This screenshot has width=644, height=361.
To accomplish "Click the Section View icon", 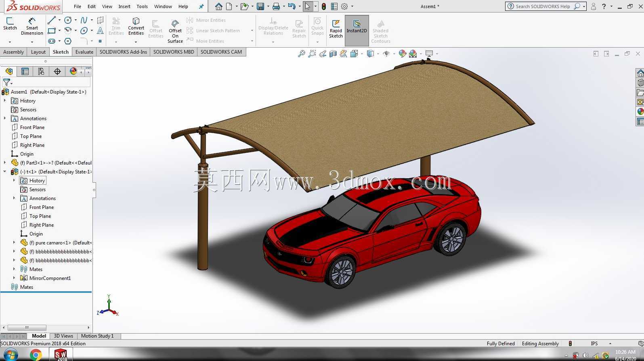I will (x=333, y=54).
